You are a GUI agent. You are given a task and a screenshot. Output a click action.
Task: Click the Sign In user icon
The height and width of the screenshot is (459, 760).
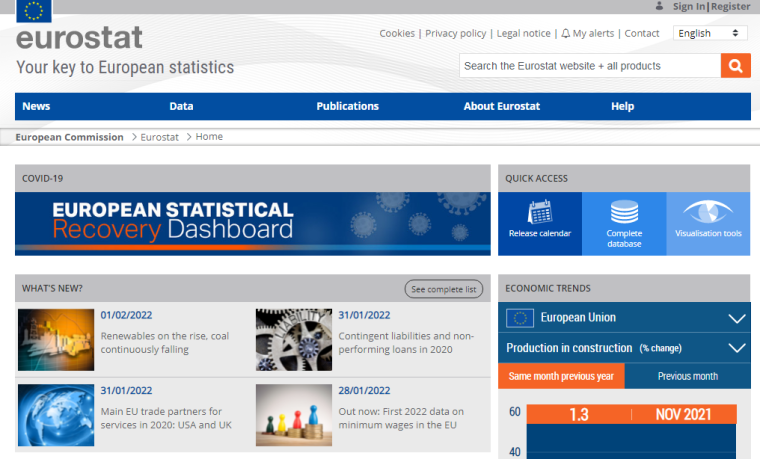point(659,6)
